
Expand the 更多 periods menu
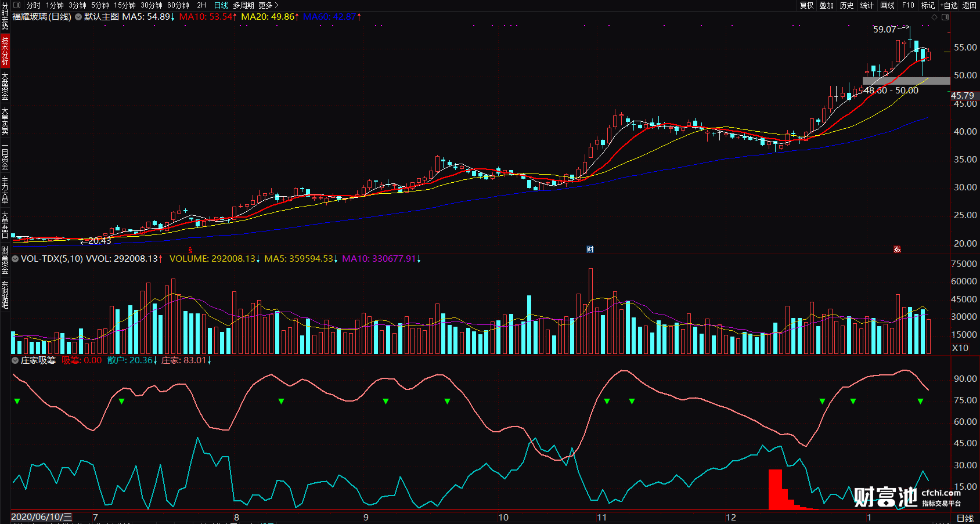pyautogui.click(x=269, y=5)
